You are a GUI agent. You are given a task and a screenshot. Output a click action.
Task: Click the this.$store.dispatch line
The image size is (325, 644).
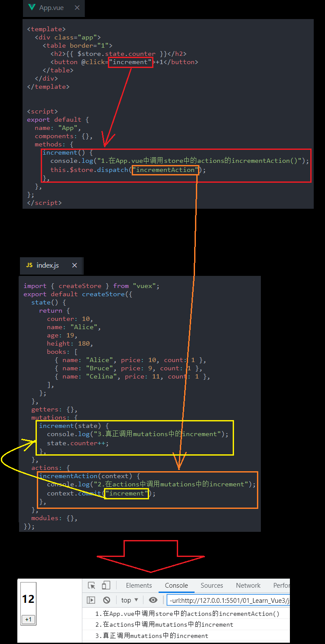(128, 170)
